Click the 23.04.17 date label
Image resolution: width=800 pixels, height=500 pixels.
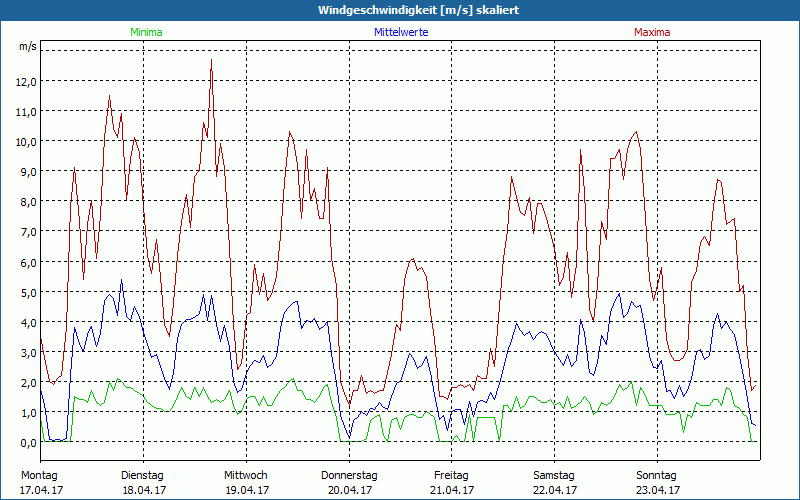click(x=657, y=490)
